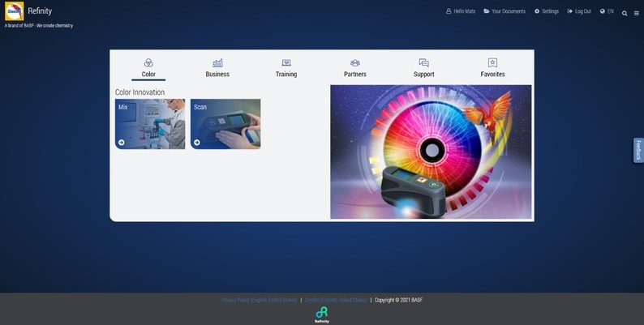Viewport: 644px width, 325px height.
Task: Open the Business tab
Action: tap(217, 69)
